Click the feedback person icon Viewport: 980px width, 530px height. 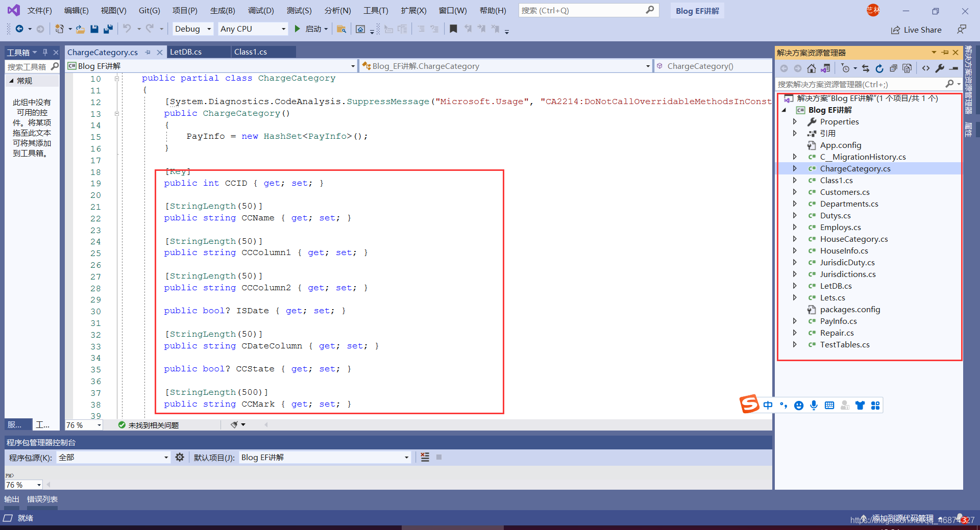pyautogui.click(x=962, y=30)
